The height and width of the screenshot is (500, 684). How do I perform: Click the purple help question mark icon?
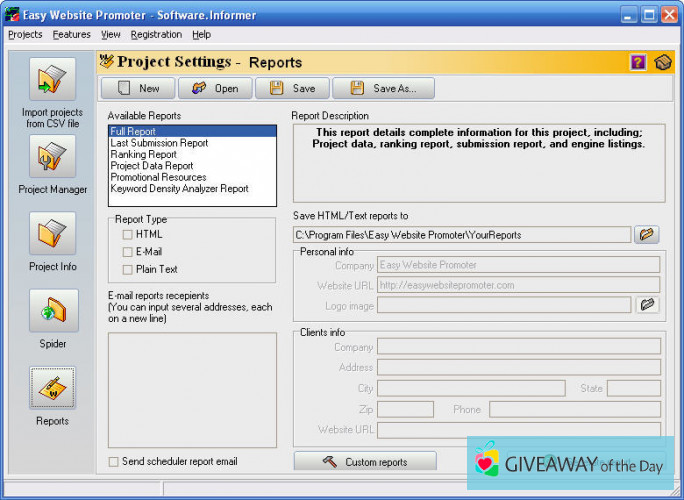[638, 63]
